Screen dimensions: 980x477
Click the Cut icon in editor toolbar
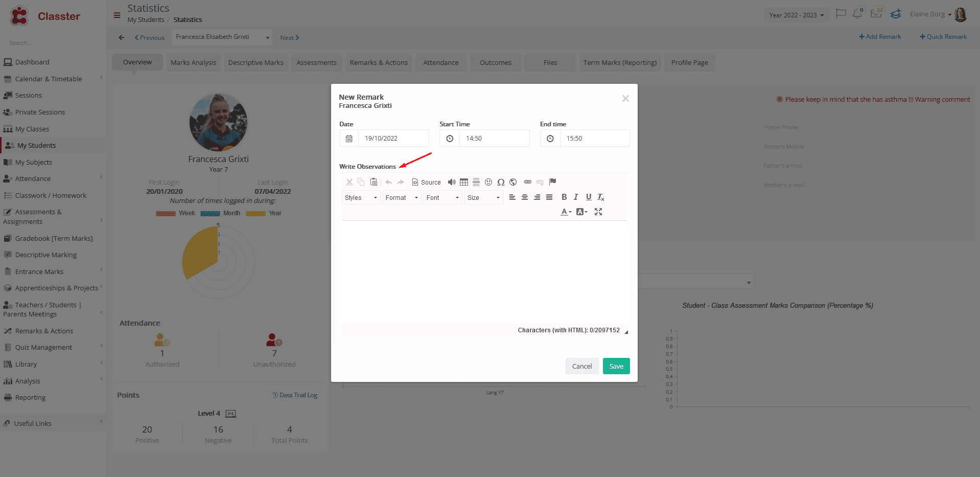pyautogui.click(x=349, y=182)
